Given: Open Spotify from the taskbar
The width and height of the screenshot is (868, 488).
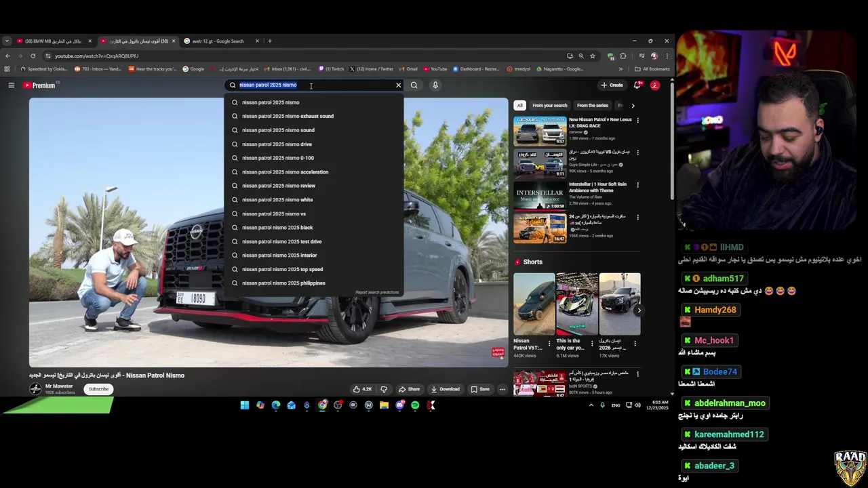Looking at the screenshot, I should tap(415, 405).
